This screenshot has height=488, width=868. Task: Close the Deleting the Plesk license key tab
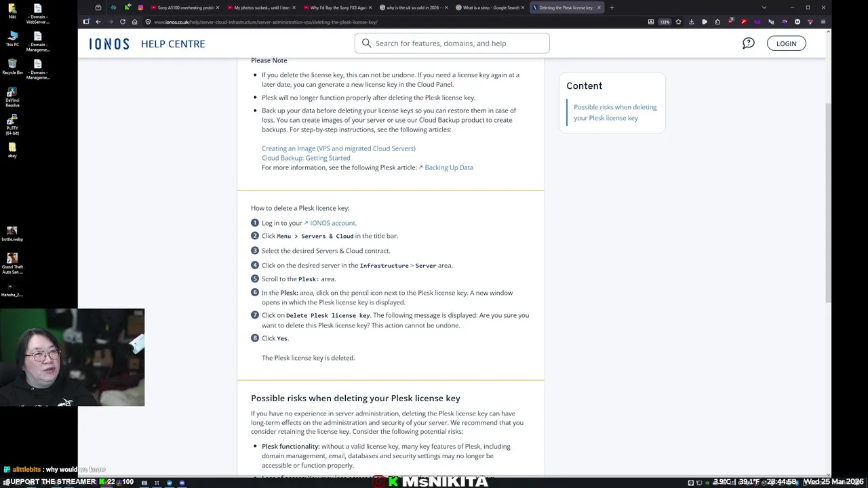click(x=599, y=7)
